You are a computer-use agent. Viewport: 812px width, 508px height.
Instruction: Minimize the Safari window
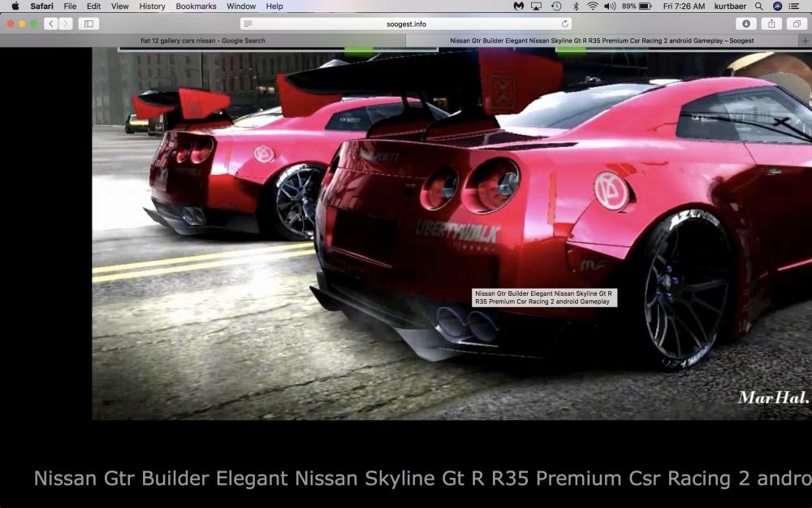click(x=22, y=24)
